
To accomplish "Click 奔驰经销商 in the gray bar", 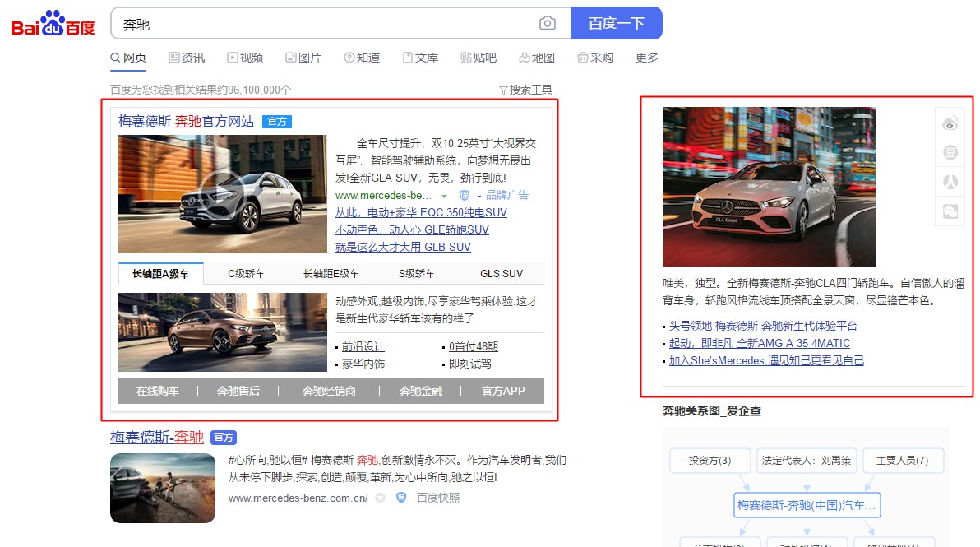I will point(329,391).
